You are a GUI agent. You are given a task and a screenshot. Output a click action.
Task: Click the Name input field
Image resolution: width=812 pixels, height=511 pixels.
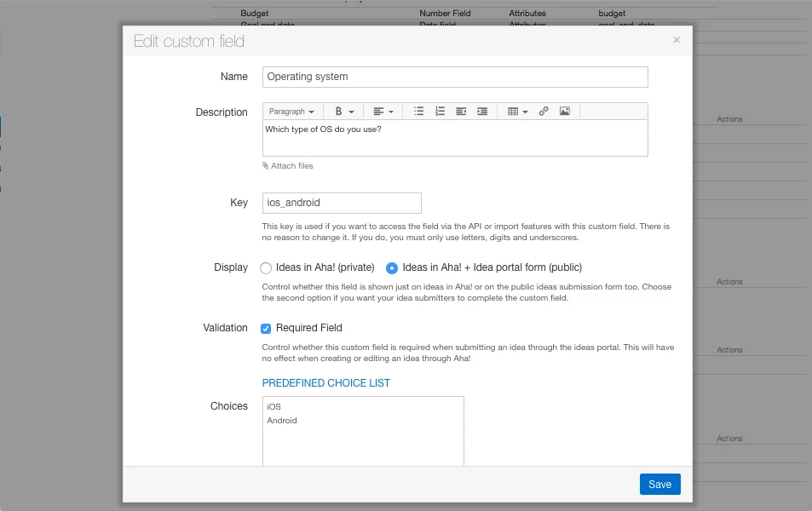[x=455, y=77]
